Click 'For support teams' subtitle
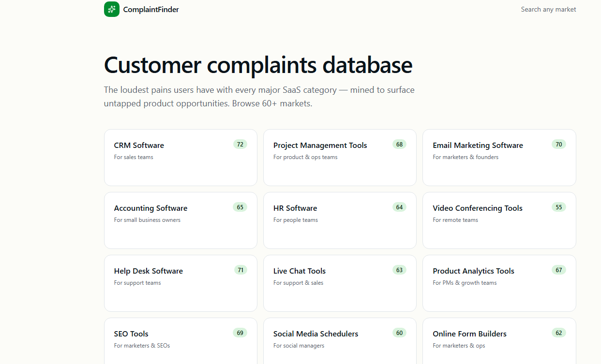 tap(137, 283)
